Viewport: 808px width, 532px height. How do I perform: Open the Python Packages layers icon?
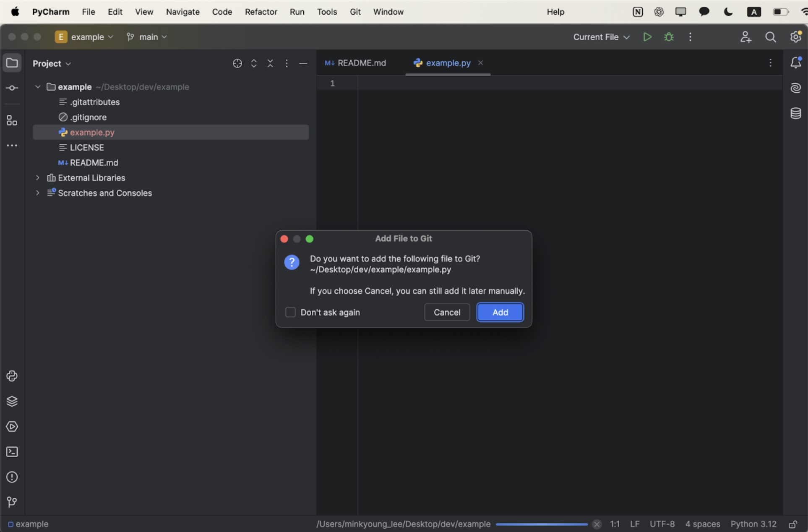(x=12, y=401)
